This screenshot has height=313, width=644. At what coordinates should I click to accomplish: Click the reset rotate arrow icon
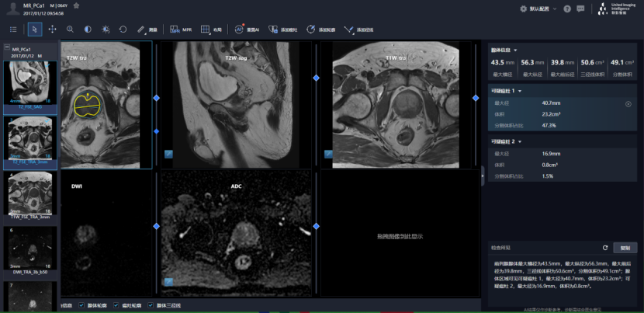123,30
